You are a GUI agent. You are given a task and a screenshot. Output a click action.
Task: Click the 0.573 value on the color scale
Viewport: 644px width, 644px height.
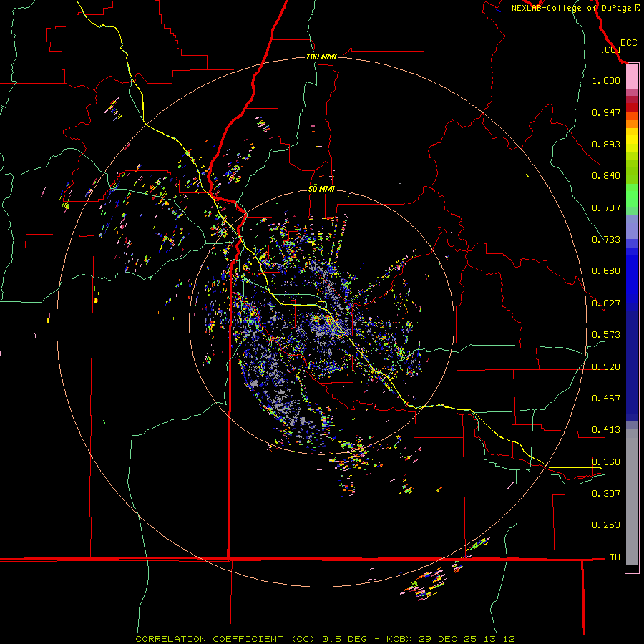[606, 335]
